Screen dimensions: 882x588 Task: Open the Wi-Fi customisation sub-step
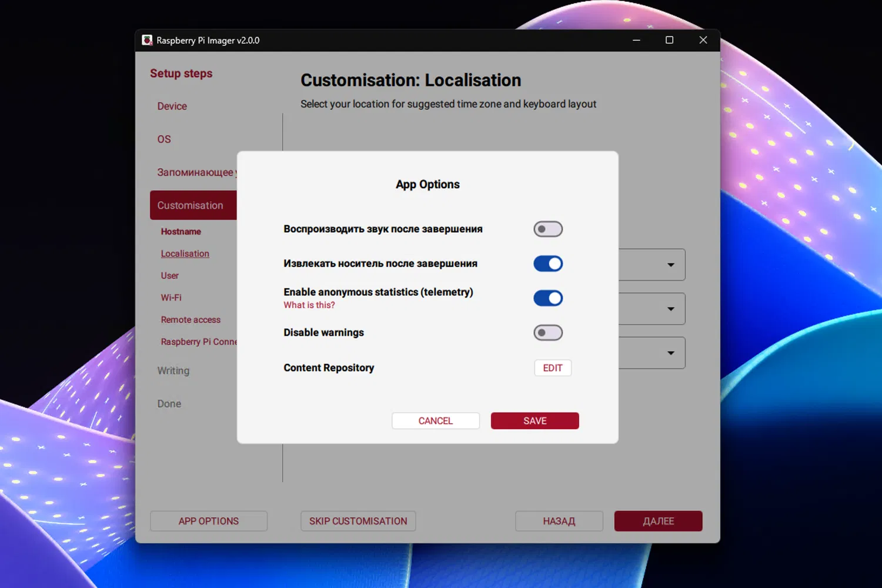pyautogui.click(x=171, y=298)
